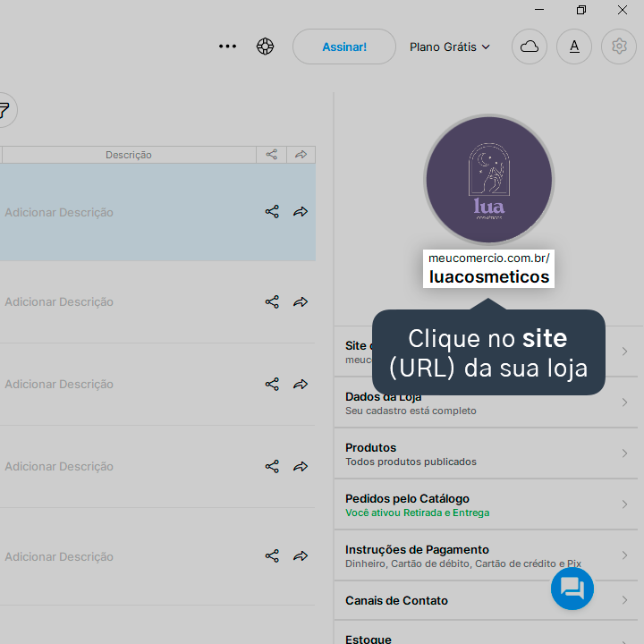Image resolution: width=644 pixels, height=644 pixels.
Task: Click Adicionar Descrição in highlighted first row
Action: (59, 212)
